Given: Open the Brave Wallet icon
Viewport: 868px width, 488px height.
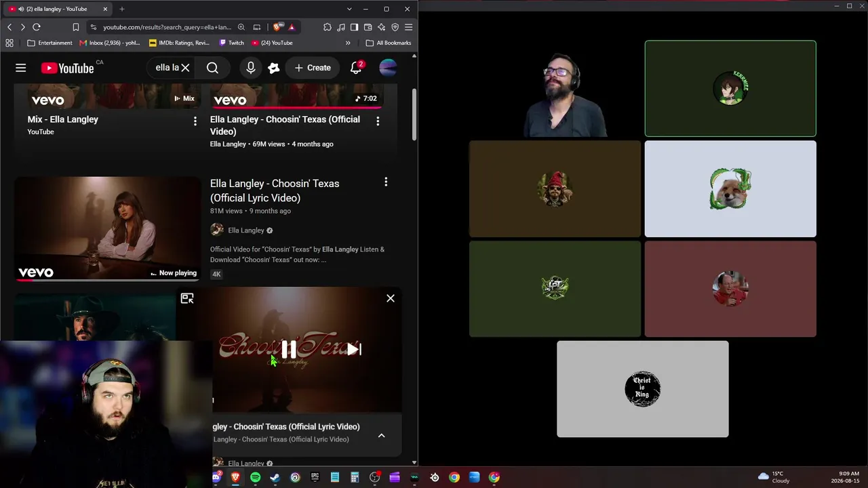Looking at the screenshot, I should 368,27.
